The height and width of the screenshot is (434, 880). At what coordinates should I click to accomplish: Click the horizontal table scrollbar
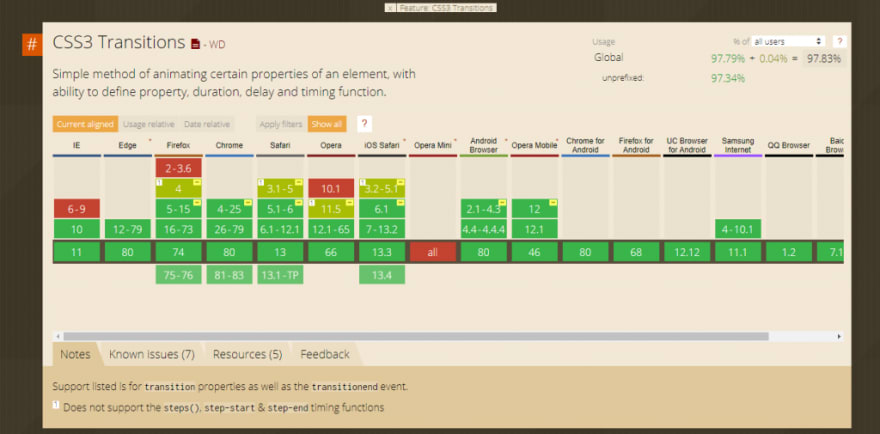pyautogui.click(x=416, y=336)
